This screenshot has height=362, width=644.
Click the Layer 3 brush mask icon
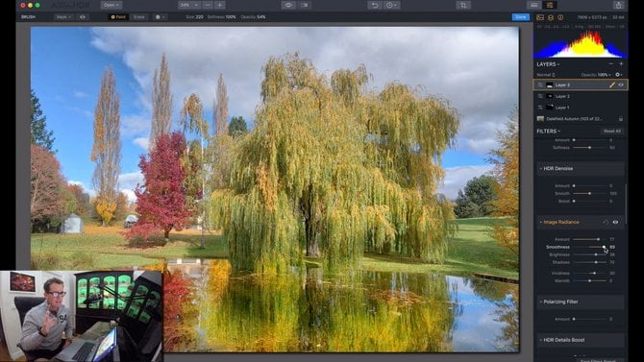pyautogui.click(x=612, y=84)
